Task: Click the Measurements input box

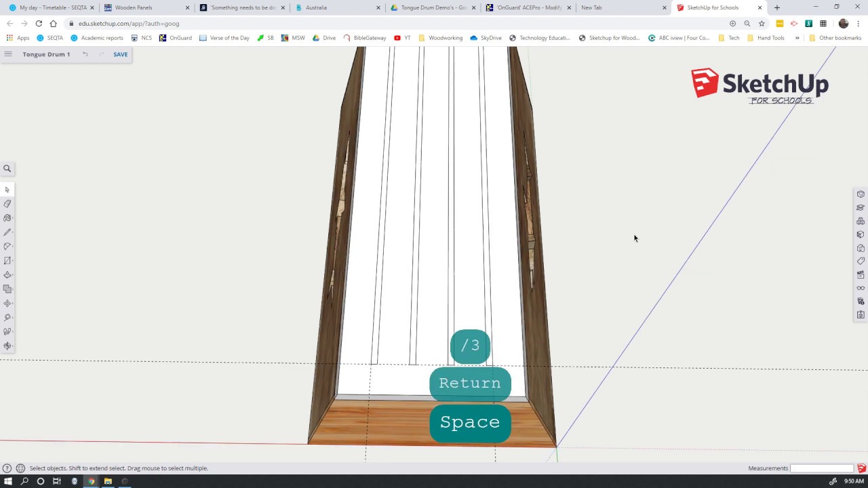Action: tap(822, 468)
